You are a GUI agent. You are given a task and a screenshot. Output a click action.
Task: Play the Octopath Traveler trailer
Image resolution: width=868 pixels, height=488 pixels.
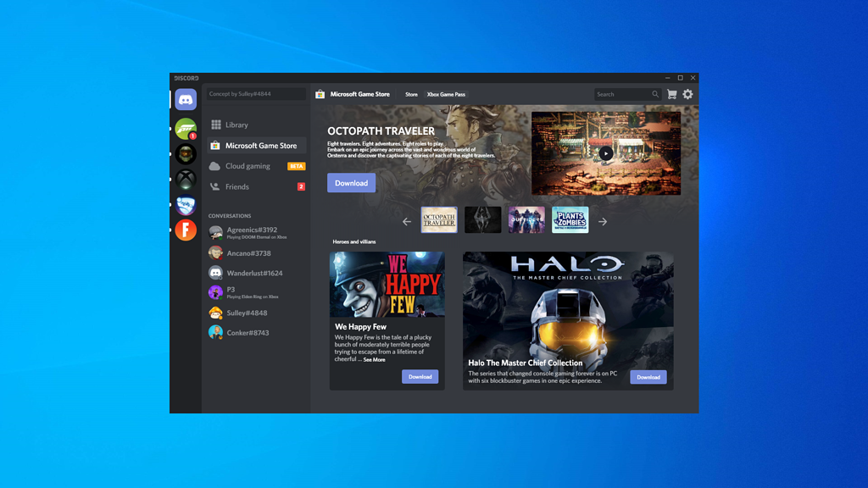point(605,153)
